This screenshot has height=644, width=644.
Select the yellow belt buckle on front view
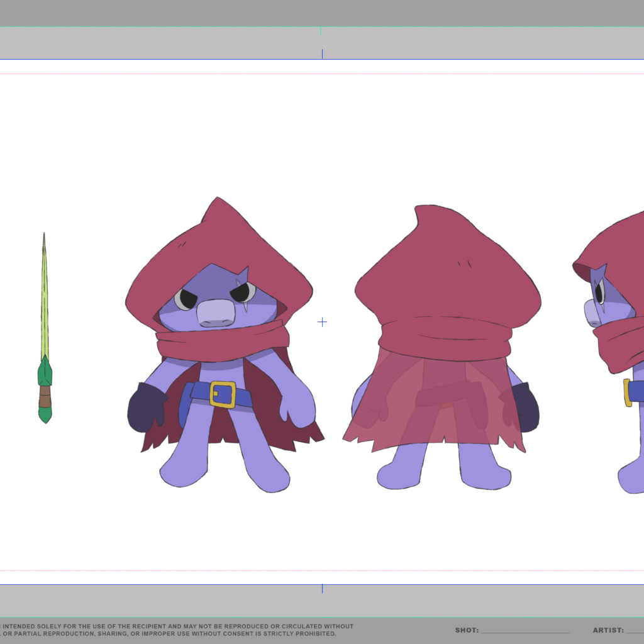click(x=223, y=394)
